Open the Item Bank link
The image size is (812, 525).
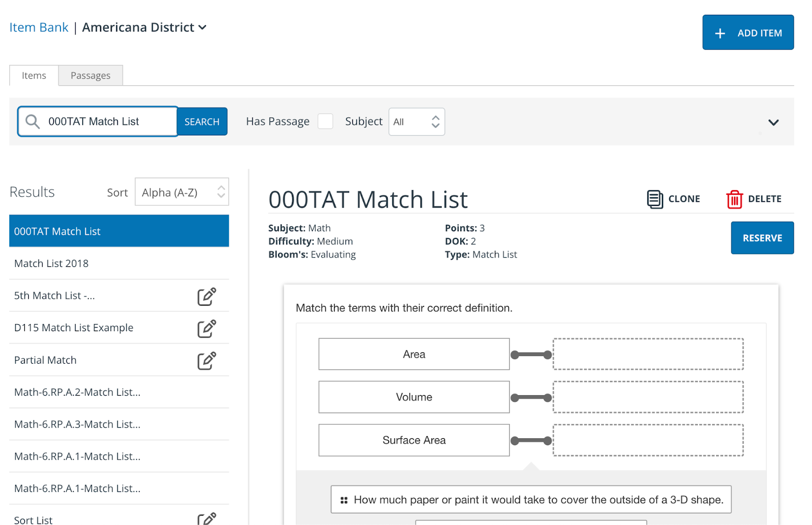click(39, 27)
